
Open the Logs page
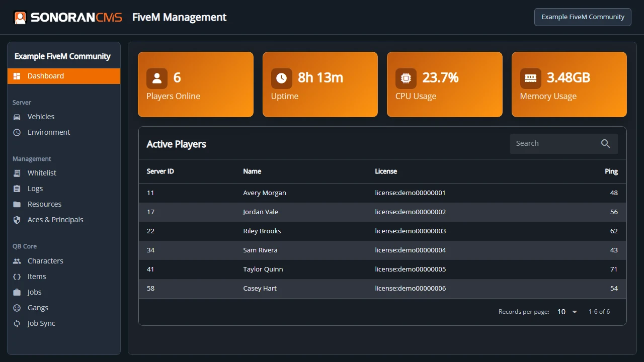64,189
